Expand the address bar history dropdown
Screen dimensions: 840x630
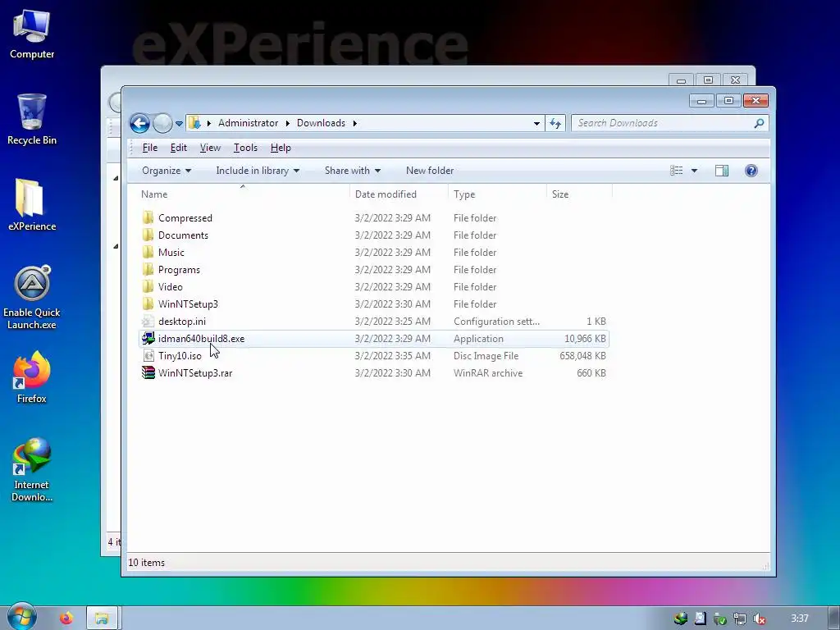pos(536,124)
